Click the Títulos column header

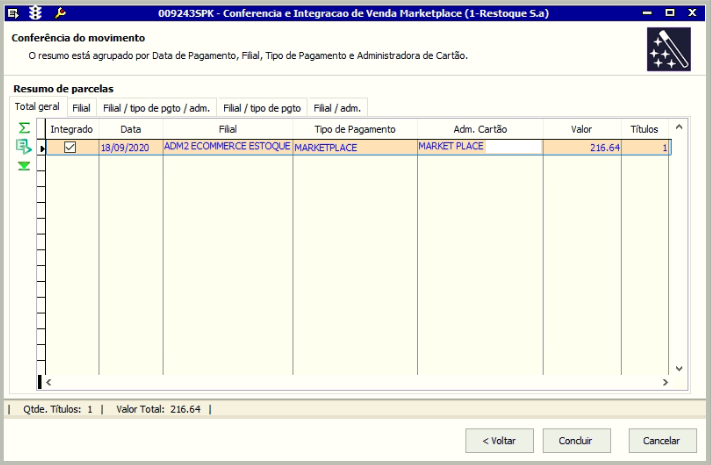pyautogui.click(x=644, y=129)
